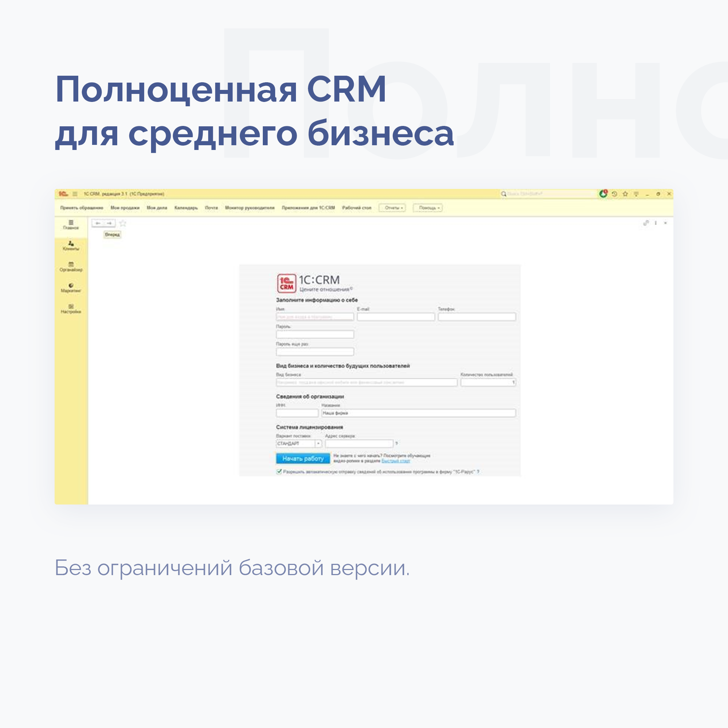Screen dimensions: 728x728
Task: Focus the Вид бизнеса input field
Action: (x=367, y=383)
